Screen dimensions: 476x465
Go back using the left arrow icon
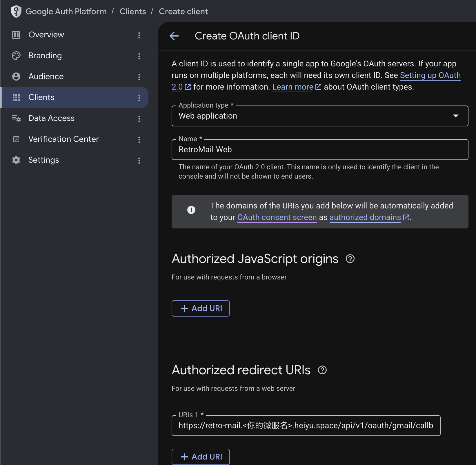174,36
